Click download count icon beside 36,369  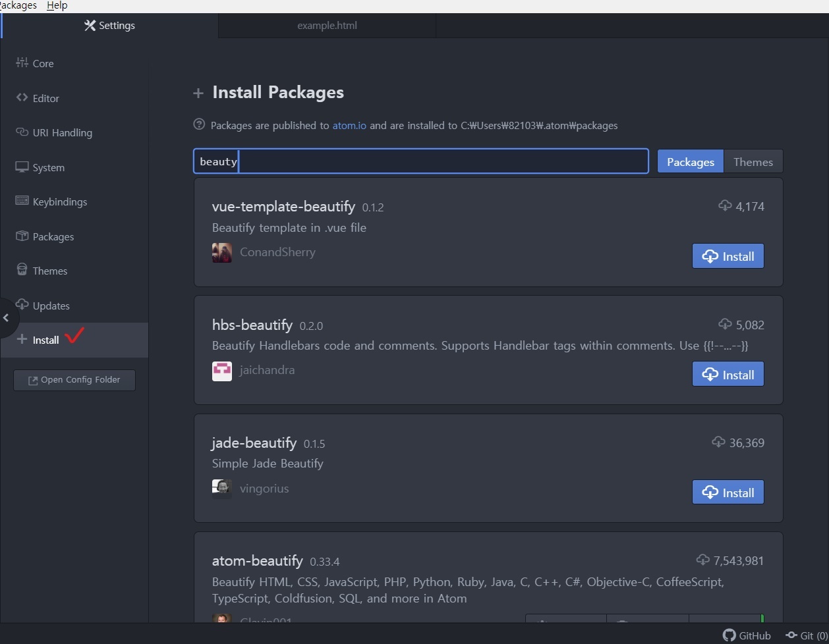[x=718, y=442]
